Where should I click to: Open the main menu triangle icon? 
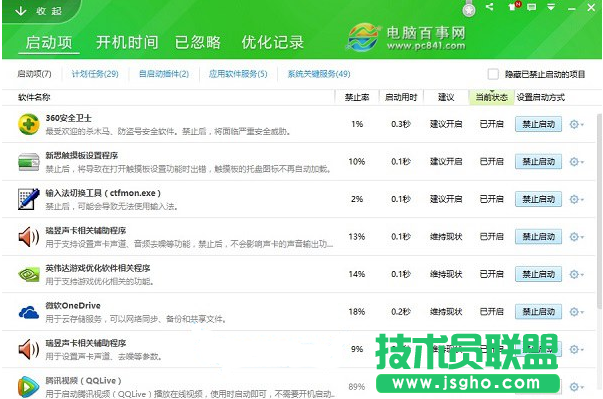click(x=551, y=7)
